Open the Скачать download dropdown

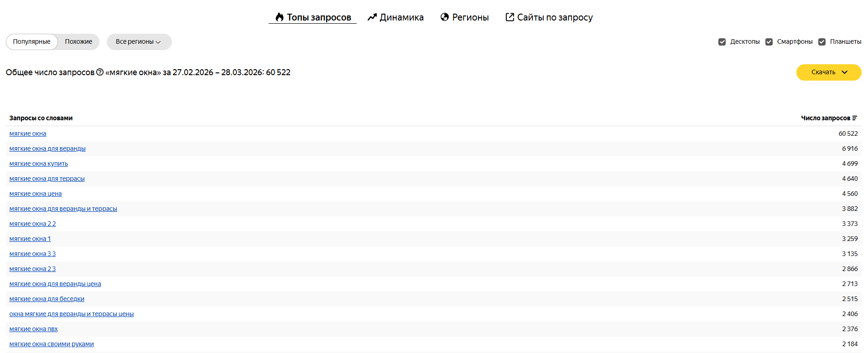click(828, 72)
